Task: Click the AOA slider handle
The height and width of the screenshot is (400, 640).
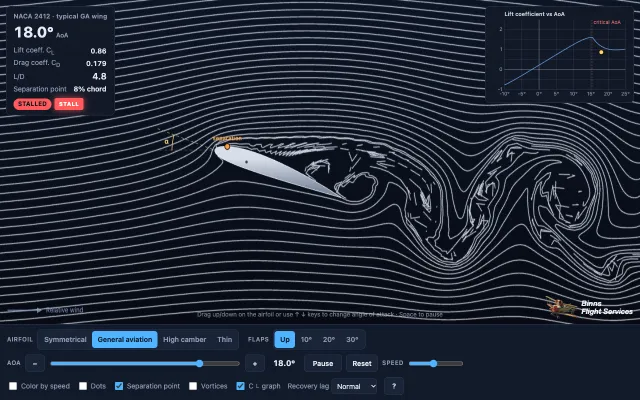Action: click(x=200, y=363)
